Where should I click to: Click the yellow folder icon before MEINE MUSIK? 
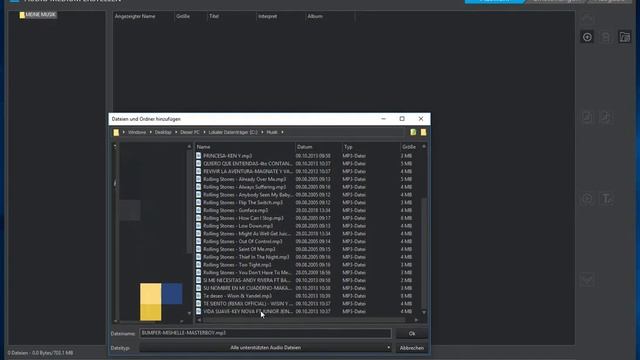click(x=22, y=15)
